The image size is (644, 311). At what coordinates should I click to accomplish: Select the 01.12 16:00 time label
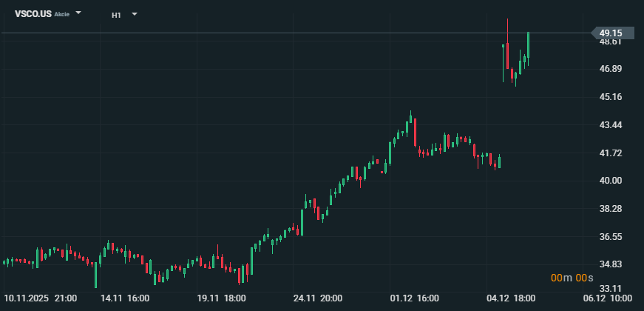[x=414, y=298]
